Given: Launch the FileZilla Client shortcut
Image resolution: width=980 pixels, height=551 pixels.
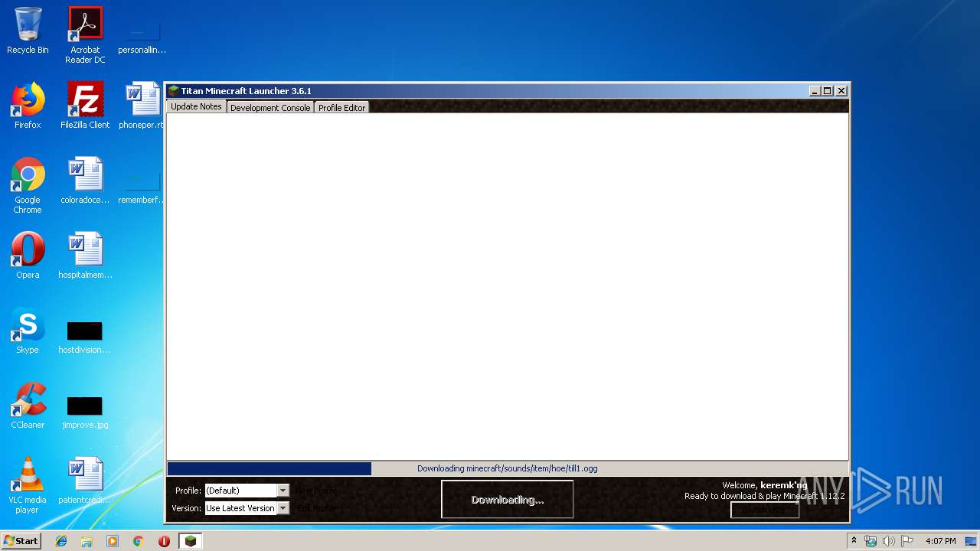Looking at the screenshot, I should pos(85,106).
